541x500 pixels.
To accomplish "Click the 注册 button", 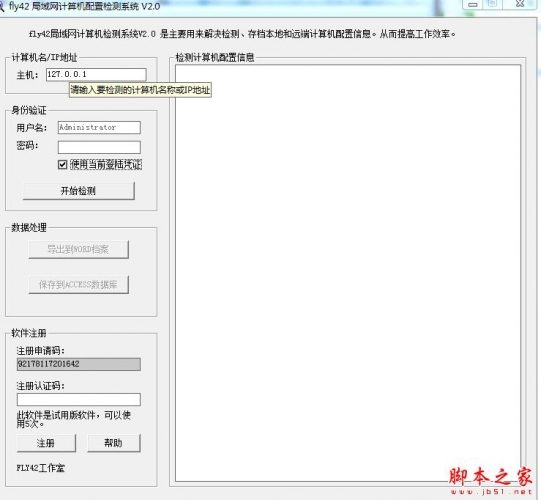I will coord(46,443).
